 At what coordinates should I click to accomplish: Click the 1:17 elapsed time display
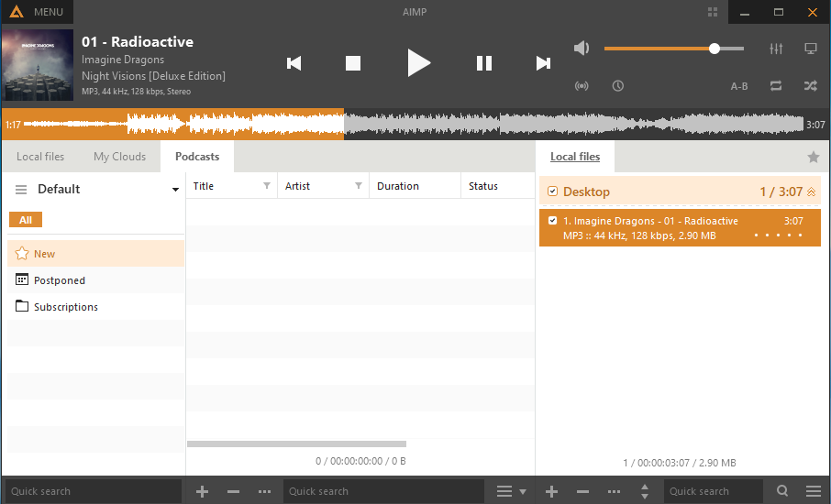point(13,125)
